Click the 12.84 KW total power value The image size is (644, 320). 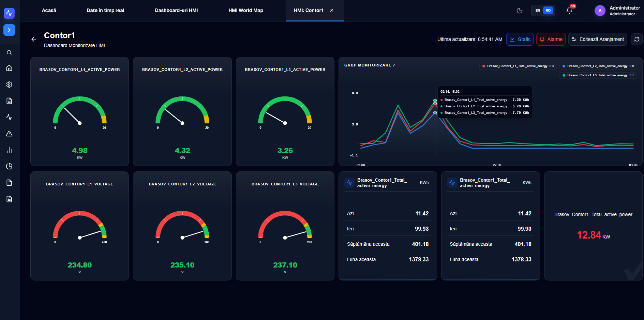pyautogui.click(x=593, y=235)
